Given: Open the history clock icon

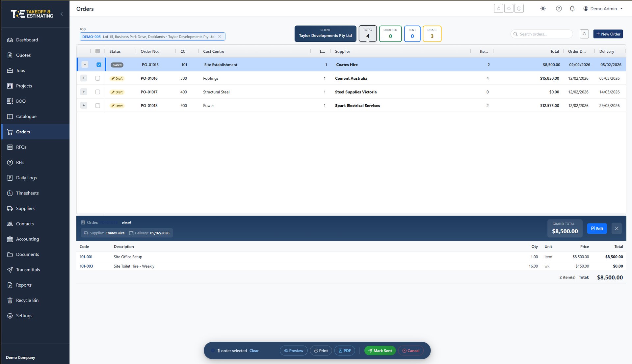Looking at the screenshot, I should [519, 9].
